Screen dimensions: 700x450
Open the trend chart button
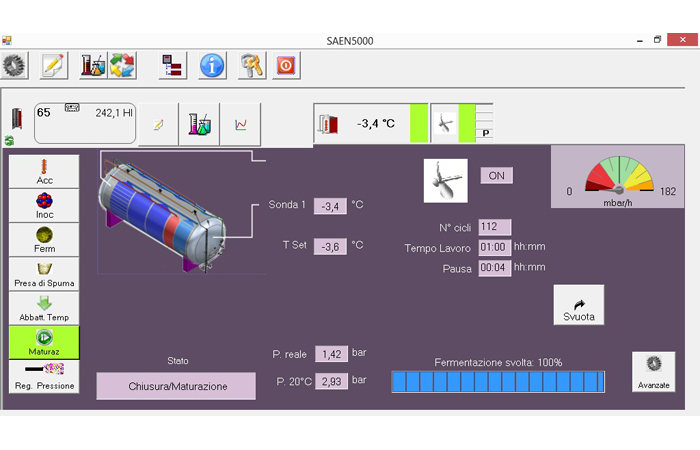[x=241, y=124]
